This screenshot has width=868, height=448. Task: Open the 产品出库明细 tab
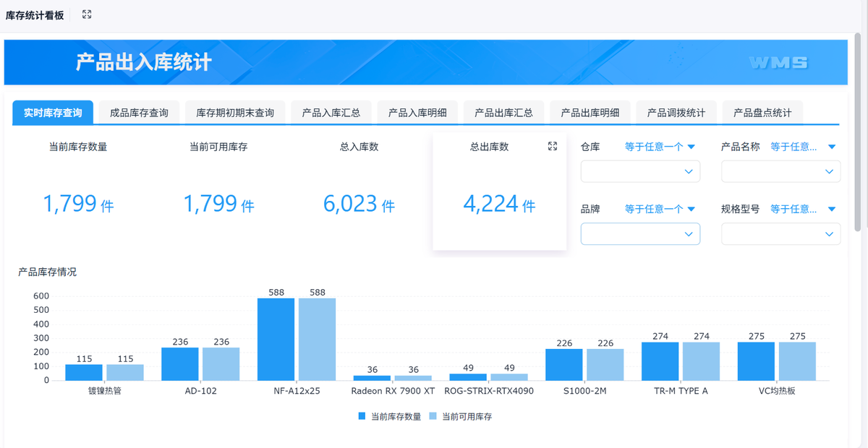pos(590,113)
